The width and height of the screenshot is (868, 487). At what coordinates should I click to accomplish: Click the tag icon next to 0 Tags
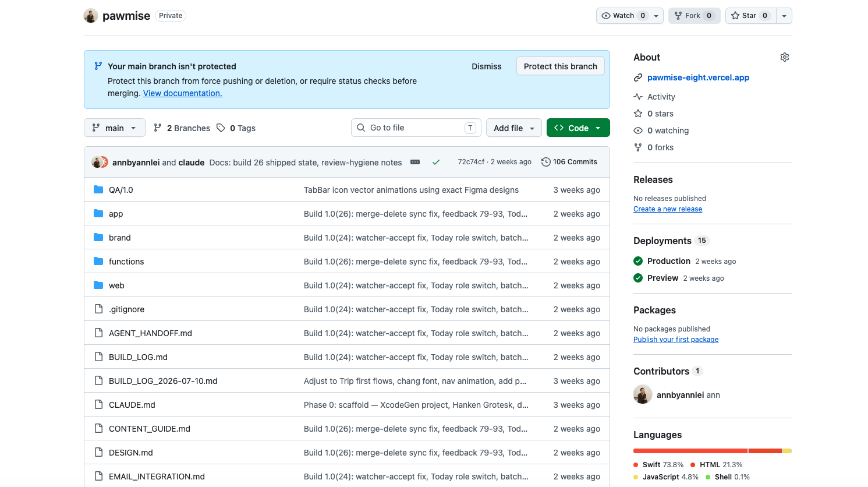click(221, 128)
